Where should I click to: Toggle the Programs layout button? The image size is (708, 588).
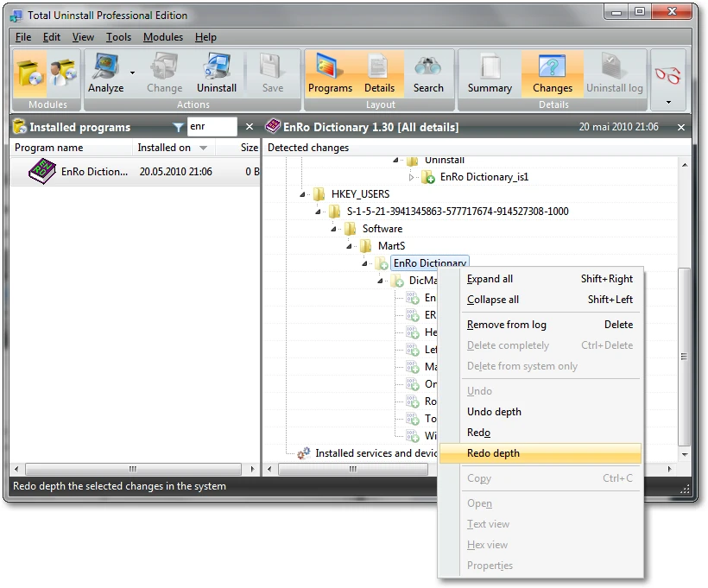click(x=330, y=73)
